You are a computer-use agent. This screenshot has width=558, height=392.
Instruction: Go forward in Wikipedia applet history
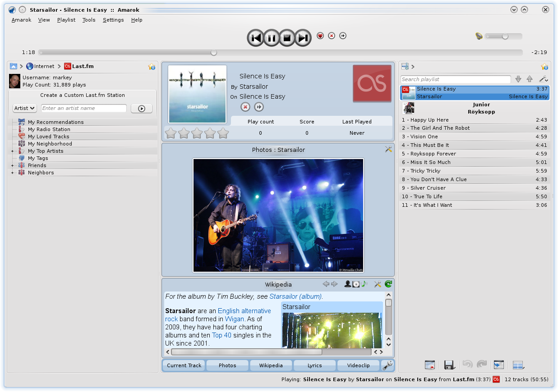coord(334,284)
